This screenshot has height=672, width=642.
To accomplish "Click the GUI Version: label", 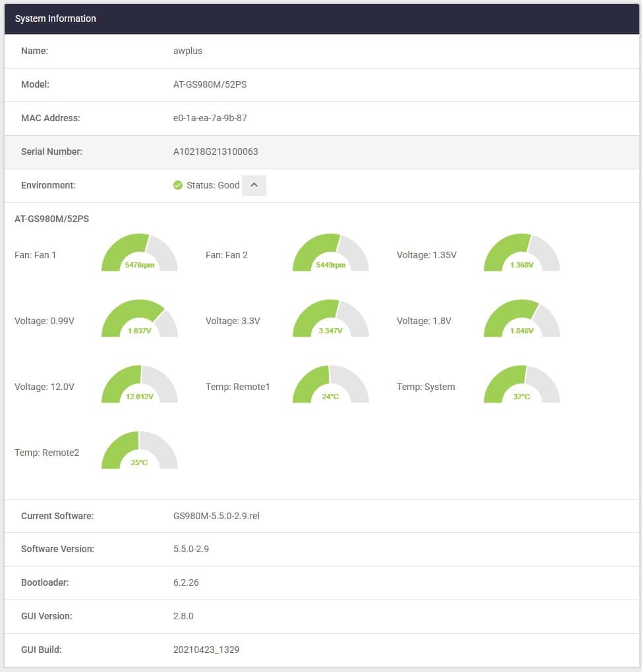I will coord(47,616).
